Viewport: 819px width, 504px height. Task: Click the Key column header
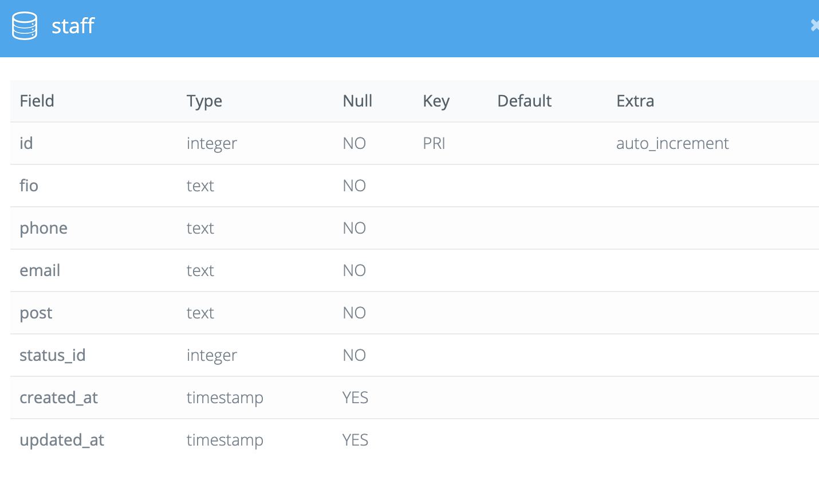[436, 101]
